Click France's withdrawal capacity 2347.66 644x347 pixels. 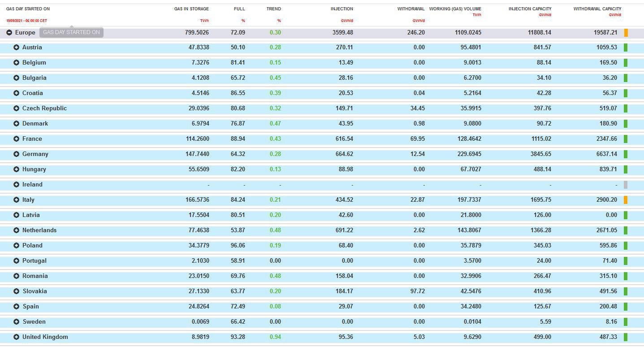606,139
